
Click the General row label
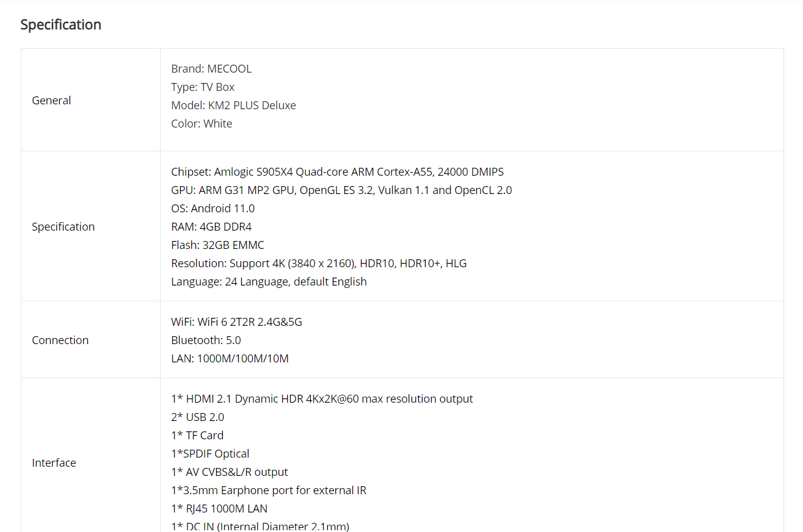(x=51, y=100)
